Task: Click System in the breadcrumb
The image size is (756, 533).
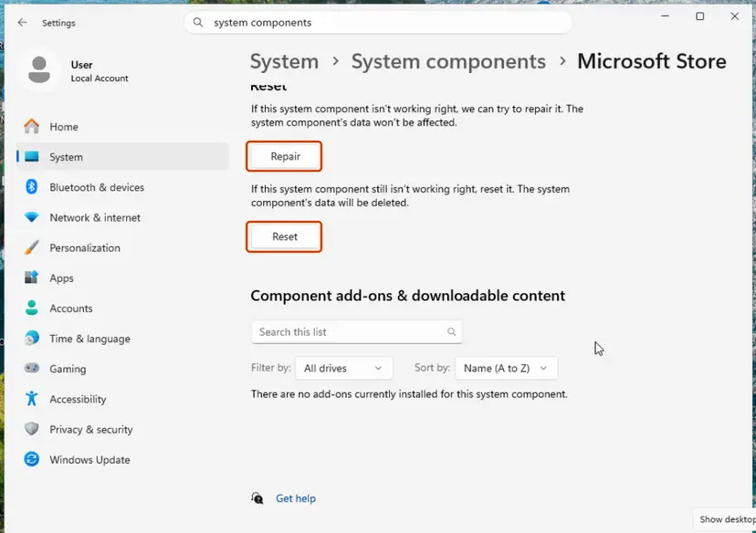Action: (x=284, y=61)
